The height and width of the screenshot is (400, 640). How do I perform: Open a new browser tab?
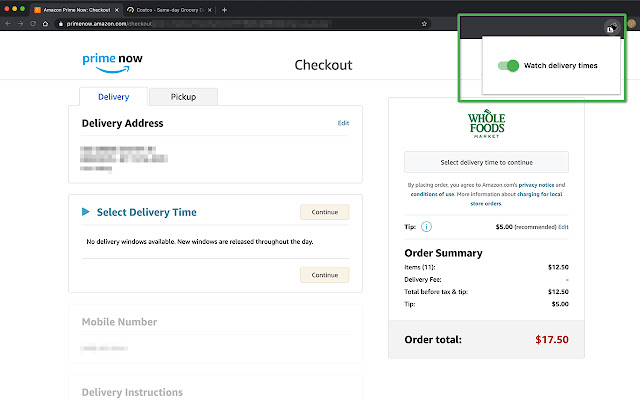click(224, 10)
